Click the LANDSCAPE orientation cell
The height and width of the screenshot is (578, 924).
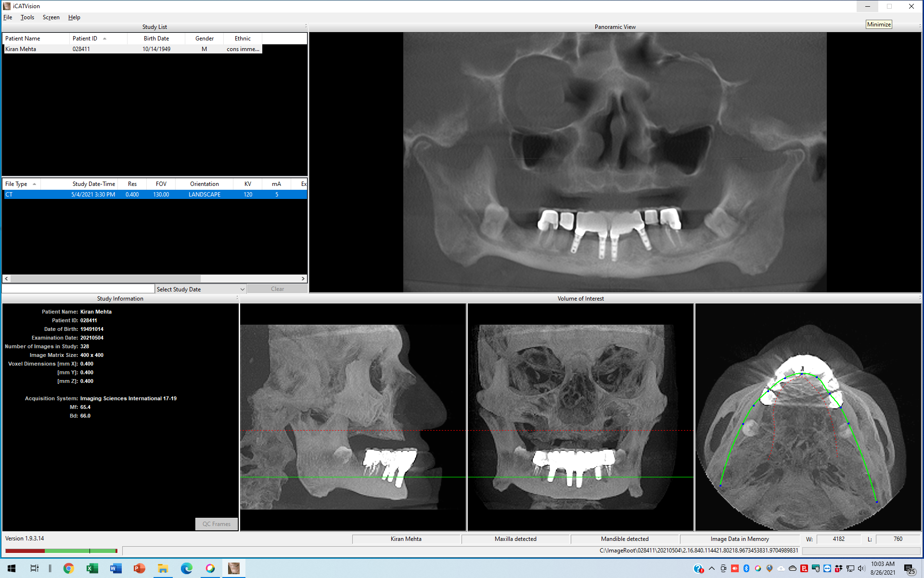click(205, 195)
